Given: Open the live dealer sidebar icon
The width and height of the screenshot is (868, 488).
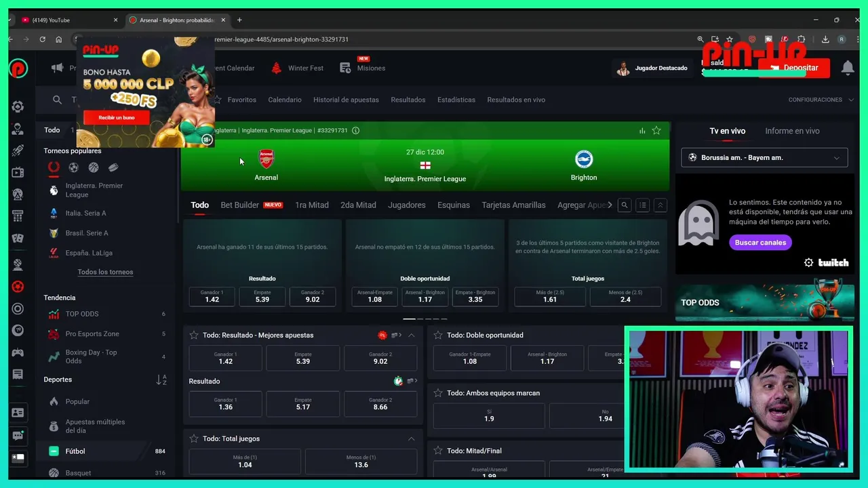Looking at the screenshot, I should tap(18, 129).
